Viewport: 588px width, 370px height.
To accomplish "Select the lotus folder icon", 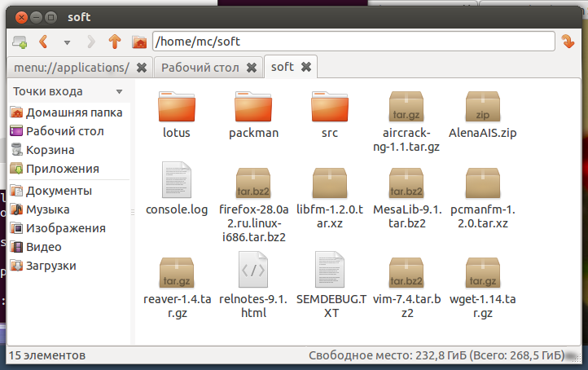I will pyautogui.click(x=177, y=106).
